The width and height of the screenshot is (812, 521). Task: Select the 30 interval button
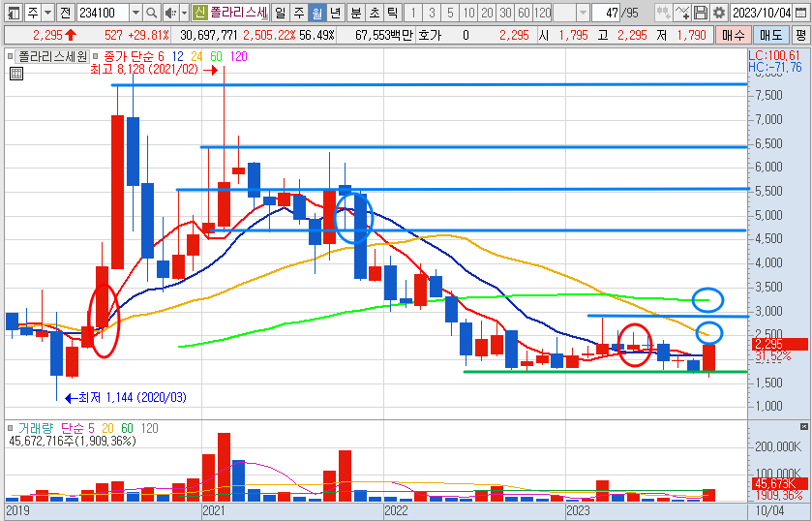(x=505, y=13)
